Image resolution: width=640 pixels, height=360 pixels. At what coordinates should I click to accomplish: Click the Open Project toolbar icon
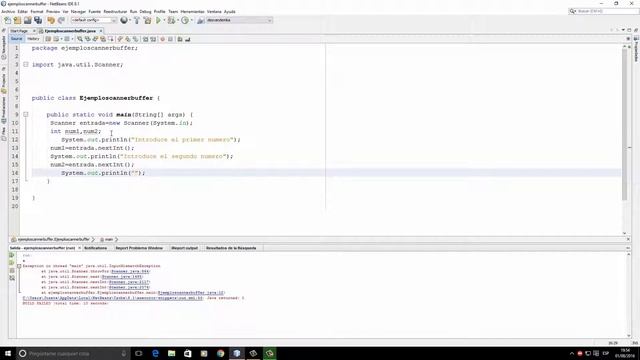pos(27,20)
